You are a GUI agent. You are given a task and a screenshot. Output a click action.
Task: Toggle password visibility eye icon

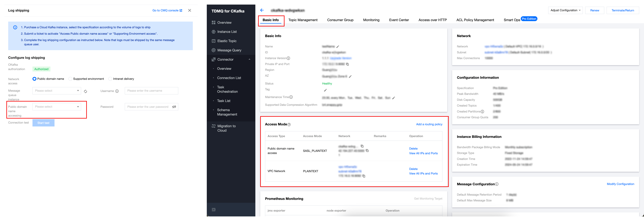174,107
